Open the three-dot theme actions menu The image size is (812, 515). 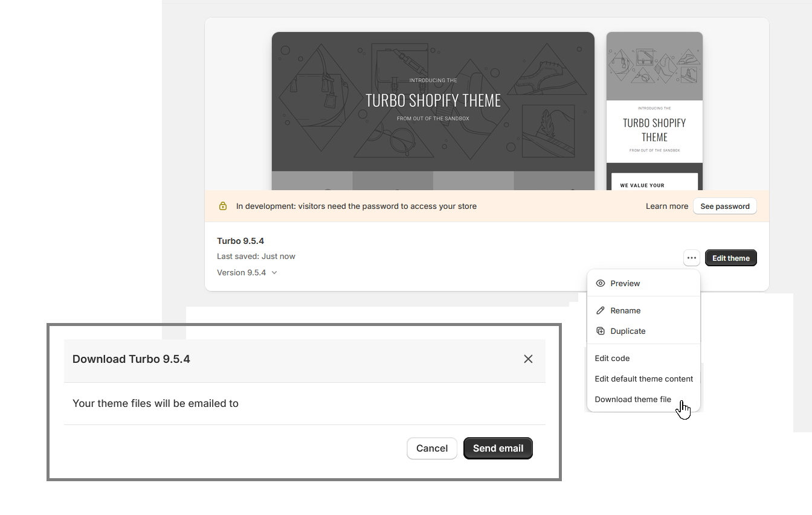(x=692, y=258)
